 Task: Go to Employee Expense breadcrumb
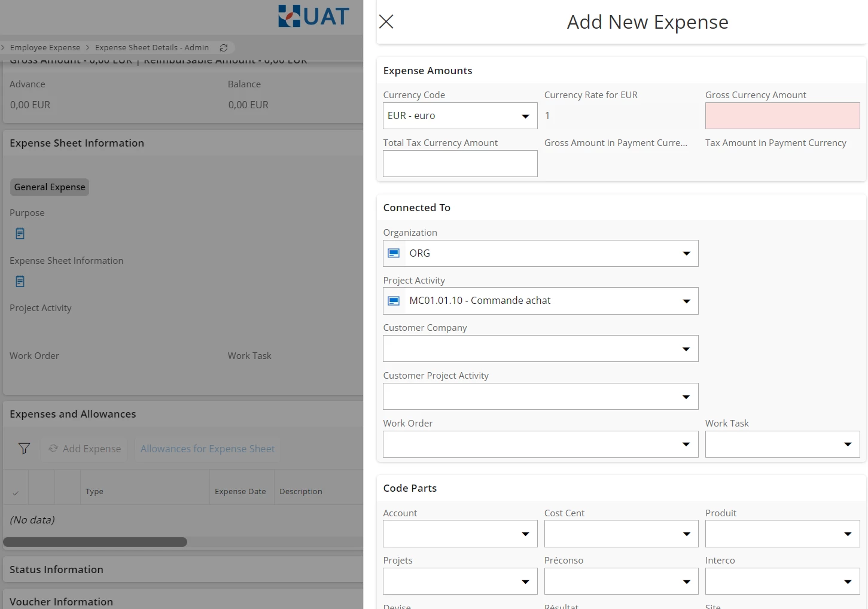(x=45, y=48)
